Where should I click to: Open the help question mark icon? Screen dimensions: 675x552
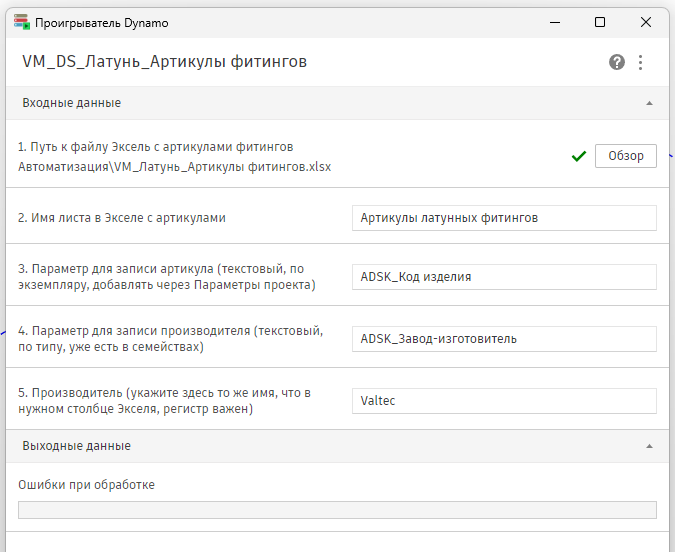tap(616, 62)
